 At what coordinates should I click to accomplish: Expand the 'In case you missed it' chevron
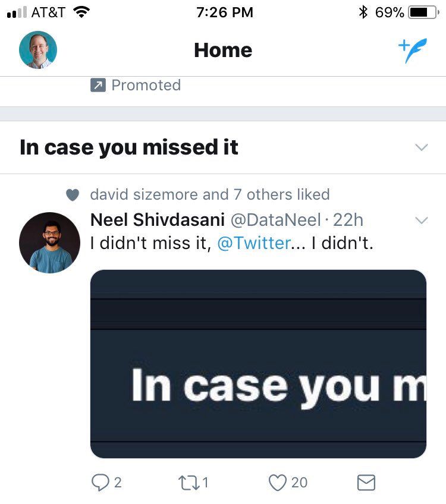coord(421,147)
